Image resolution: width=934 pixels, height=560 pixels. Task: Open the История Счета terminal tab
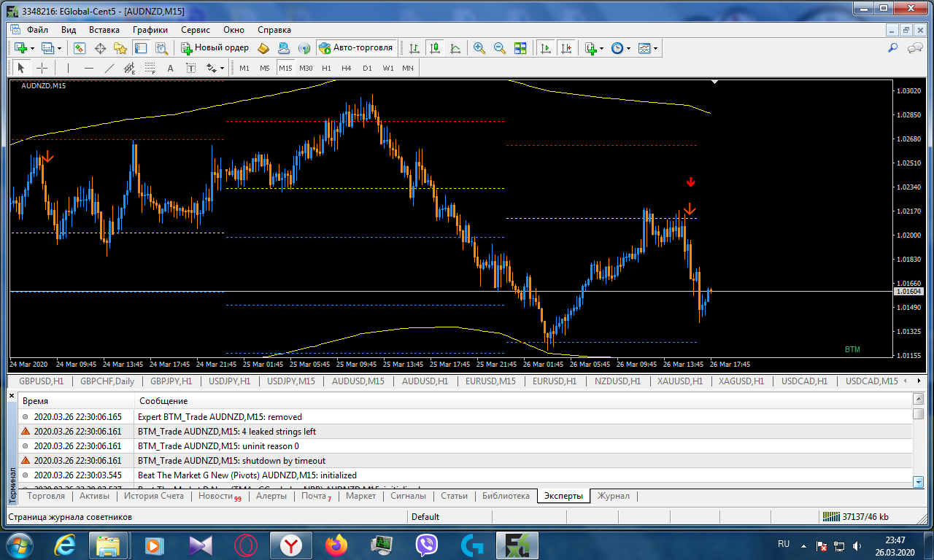click(x=153, y=496)
